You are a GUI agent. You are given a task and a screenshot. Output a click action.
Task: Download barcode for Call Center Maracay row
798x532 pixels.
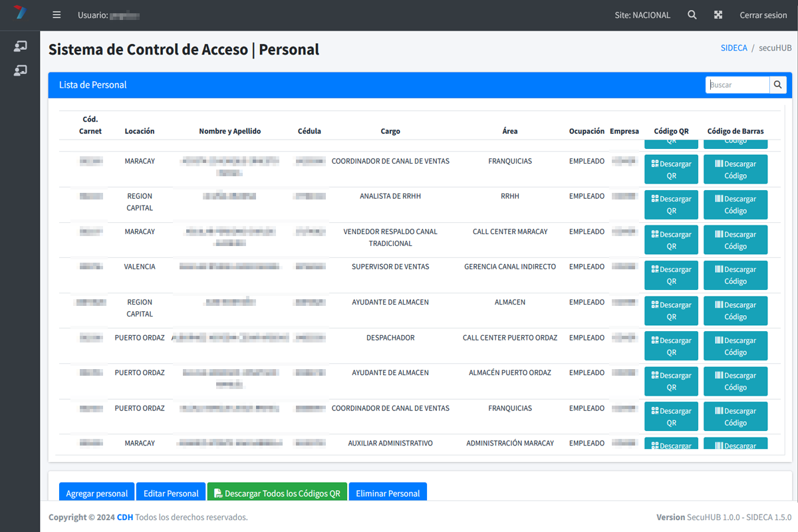coord(735,240)
